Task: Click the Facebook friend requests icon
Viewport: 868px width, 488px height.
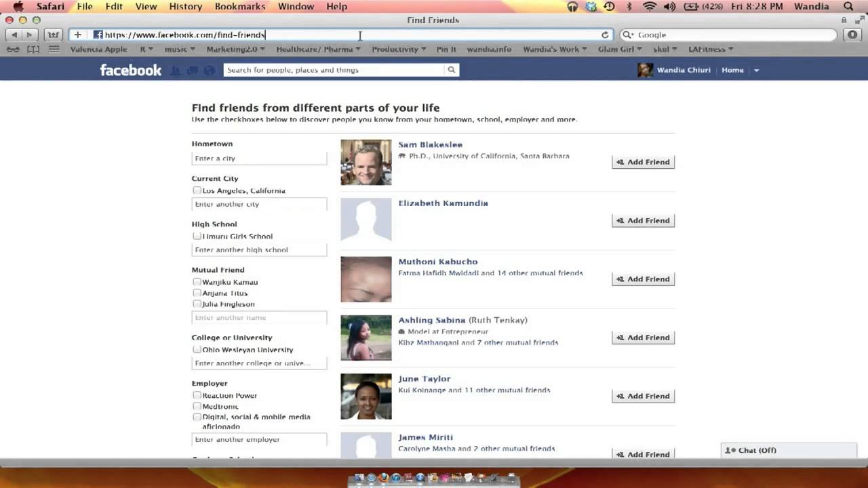Action: point(176,70)
